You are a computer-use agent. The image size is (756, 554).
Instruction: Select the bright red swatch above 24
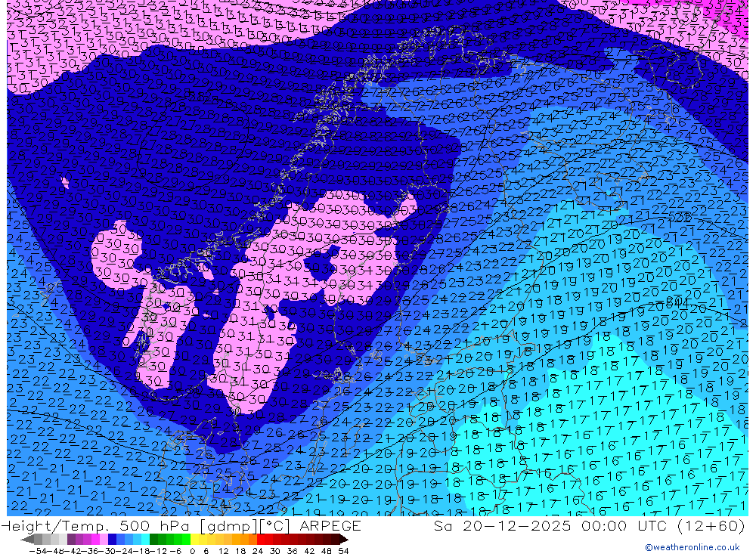(261, 540)
